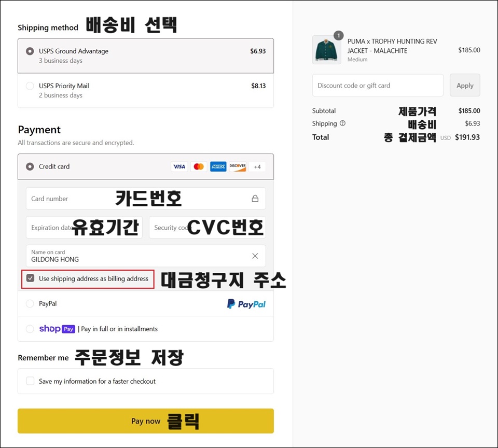
Task: Click the Apply discount button
Action: [465, 86]
